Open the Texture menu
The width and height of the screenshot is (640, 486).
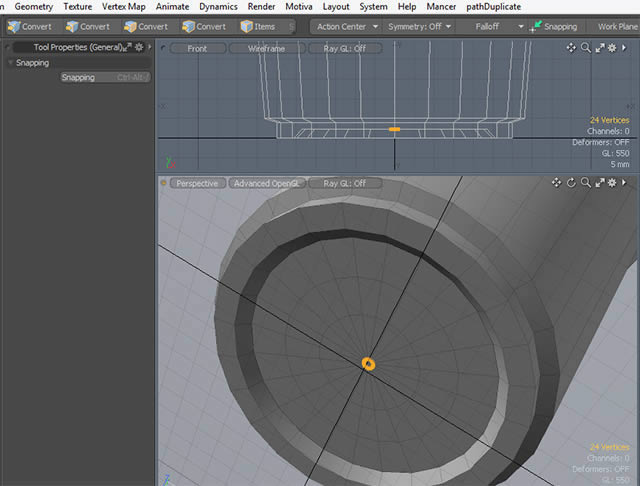[x=78, y=7]
